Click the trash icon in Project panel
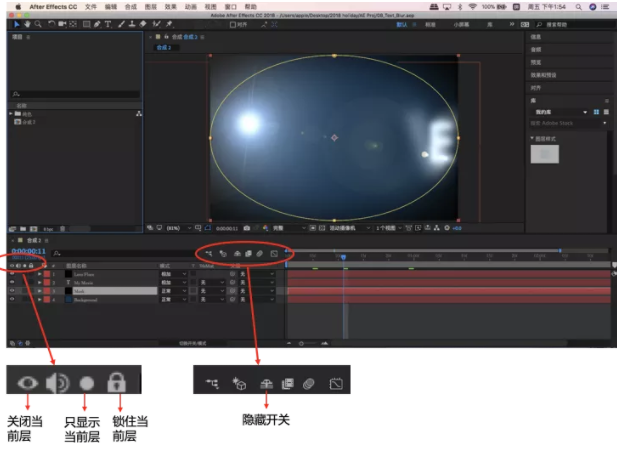617x449 pixels. point(62,229)
